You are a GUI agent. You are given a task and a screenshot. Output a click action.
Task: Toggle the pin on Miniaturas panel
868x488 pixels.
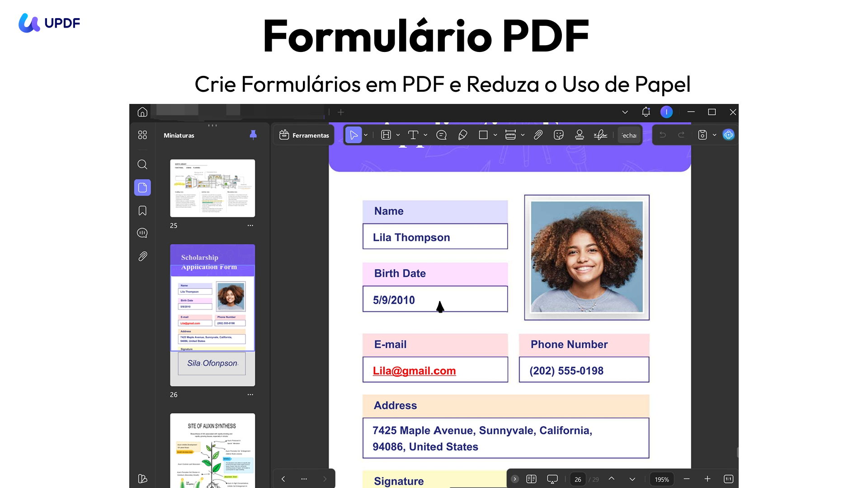(x=253, y=135)
